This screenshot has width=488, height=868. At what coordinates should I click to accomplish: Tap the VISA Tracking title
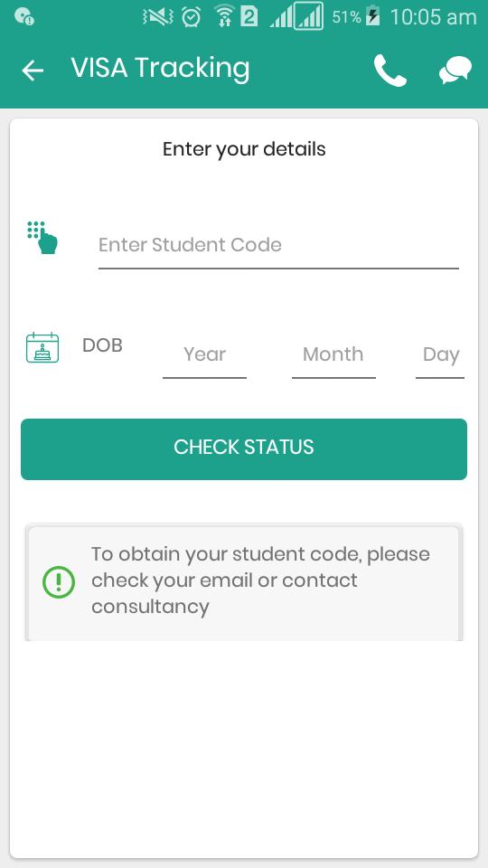click(161, 68)
